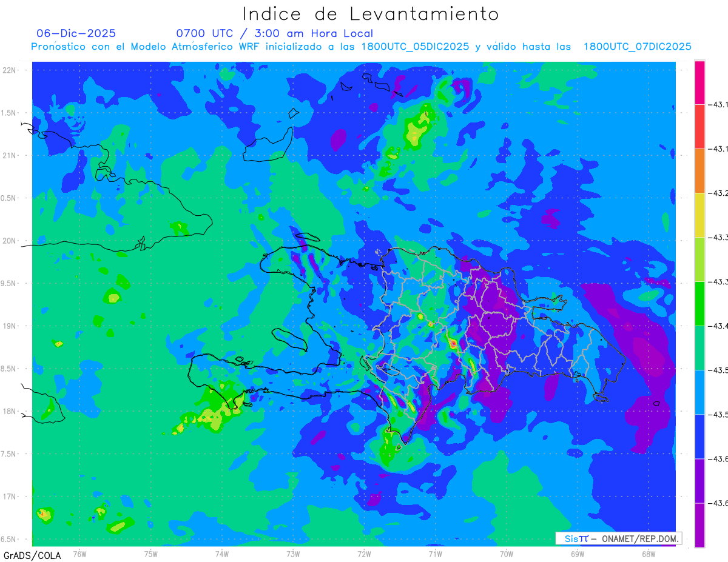728x562 pixels.
Task: Pick the orange swatch in the color bar
Action: point(699,171)
